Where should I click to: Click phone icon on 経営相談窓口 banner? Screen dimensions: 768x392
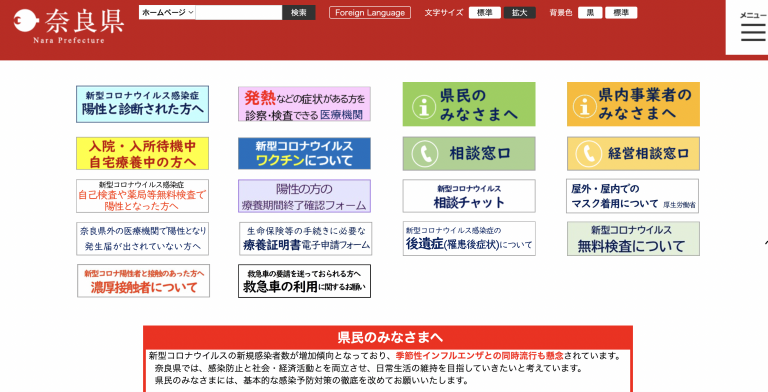(588, 154)
